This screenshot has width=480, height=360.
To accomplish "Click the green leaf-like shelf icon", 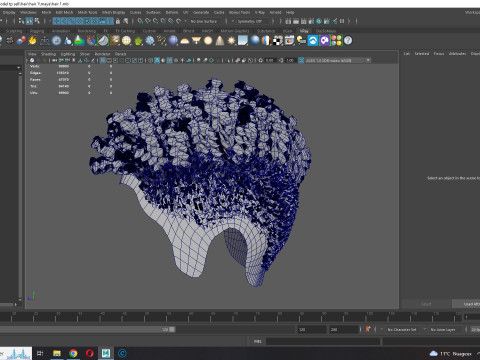I will 138,41.
